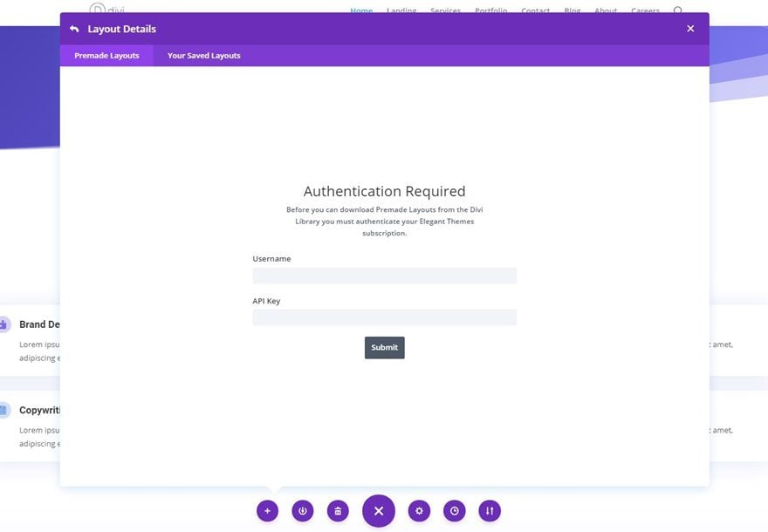The image size is (768, 532).
Task: Open the Landing navigation link
Action: [401, 10]
